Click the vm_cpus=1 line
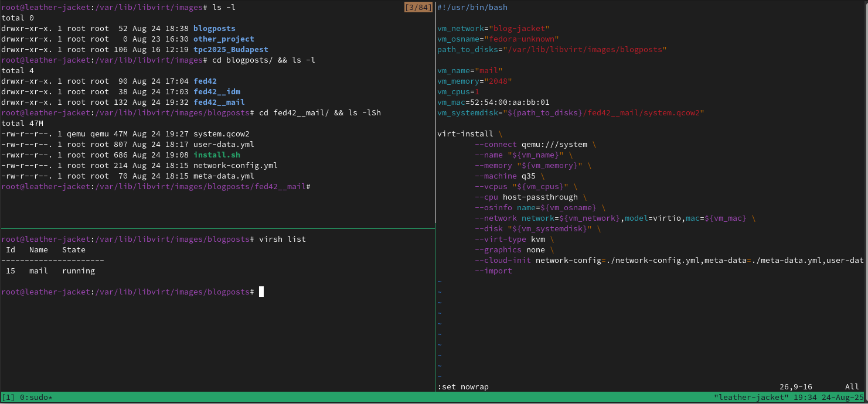Image resolution: width=868 pixels, height=404 pixels. coord(458,91)
